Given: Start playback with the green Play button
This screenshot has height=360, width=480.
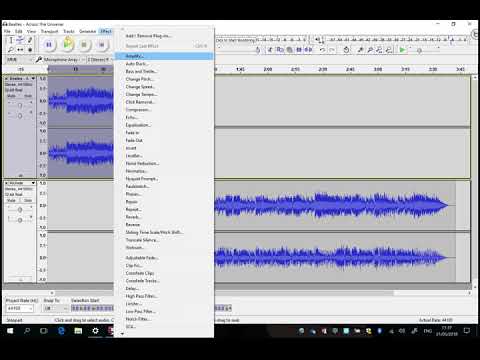Looking at the screenshot, I should coord(67,44).
